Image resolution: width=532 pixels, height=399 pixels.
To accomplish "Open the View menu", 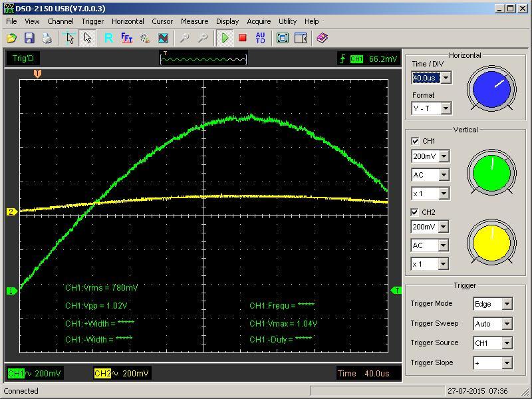I will click(x=32, y=21).
